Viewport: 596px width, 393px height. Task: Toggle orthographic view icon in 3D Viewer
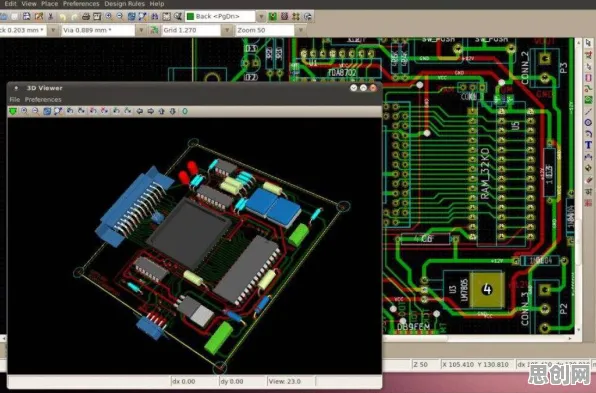coord(185,111)
